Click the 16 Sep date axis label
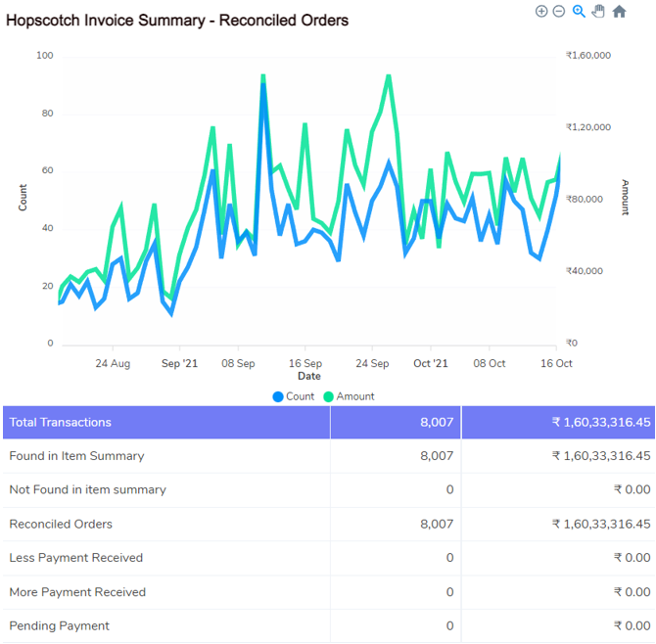656x644 pixels. 305,363
